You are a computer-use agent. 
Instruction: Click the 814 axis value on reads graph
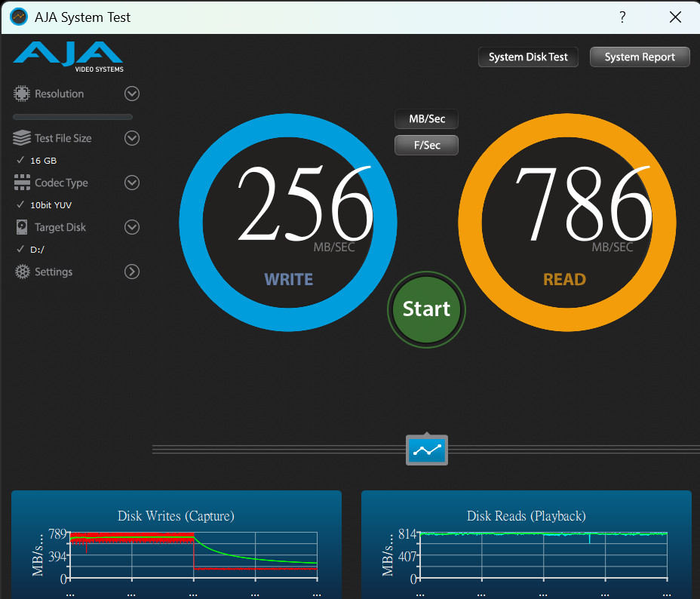[407, 534]
